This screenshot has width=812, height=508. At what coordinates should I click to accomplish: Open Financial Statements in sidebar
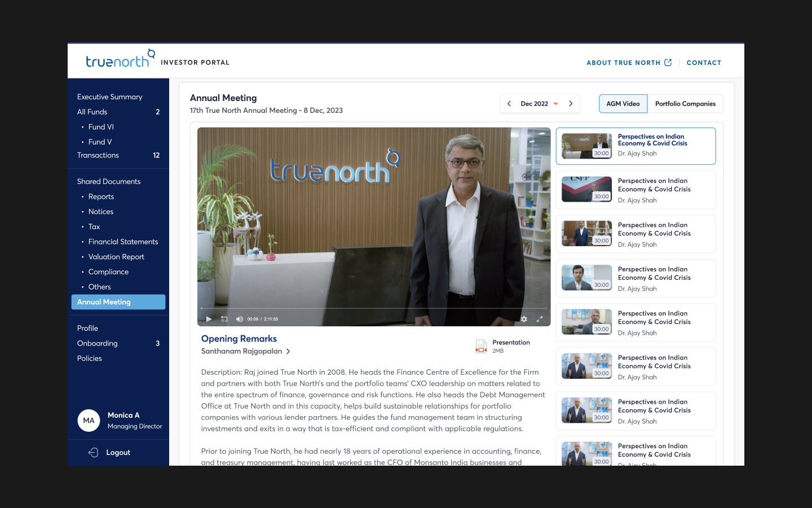tap(123, 242)
